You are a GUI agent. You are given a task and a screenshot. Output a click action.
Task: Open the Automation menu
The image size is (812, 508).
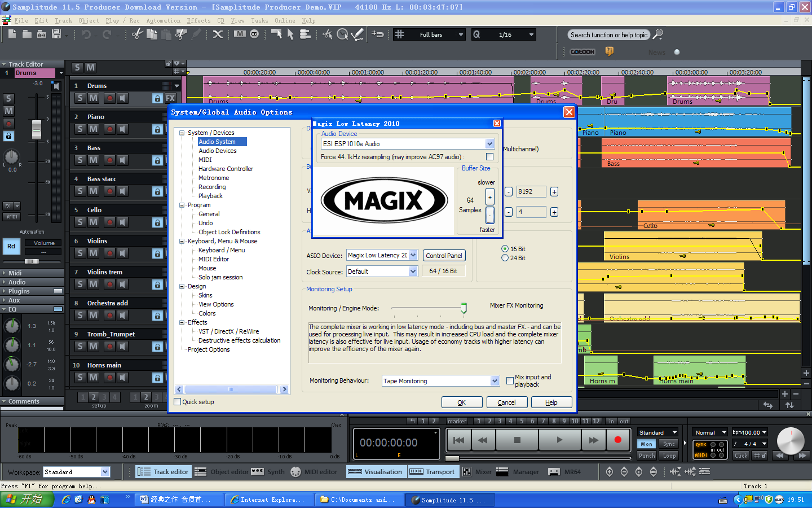coord(163,20)
